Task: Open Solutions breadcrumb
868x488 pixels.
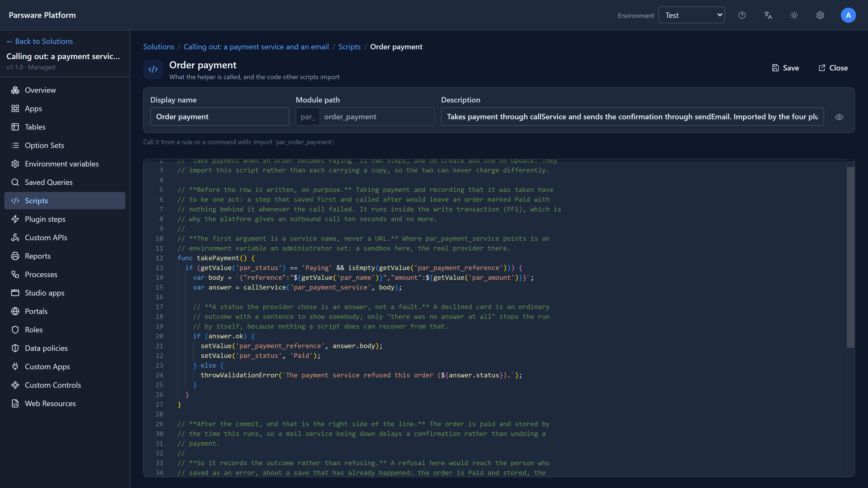Action: [x=159, y=47]
